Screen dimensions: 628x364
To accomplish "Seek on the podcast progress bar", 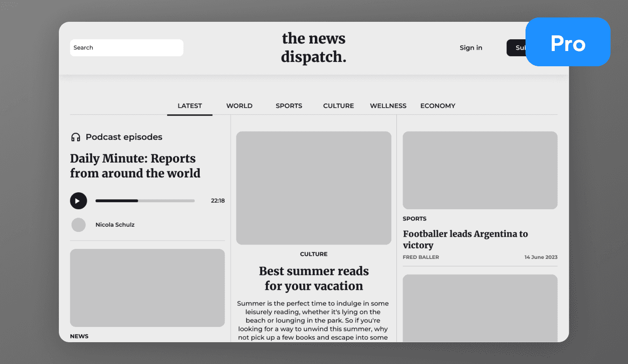I will point(145,201).
